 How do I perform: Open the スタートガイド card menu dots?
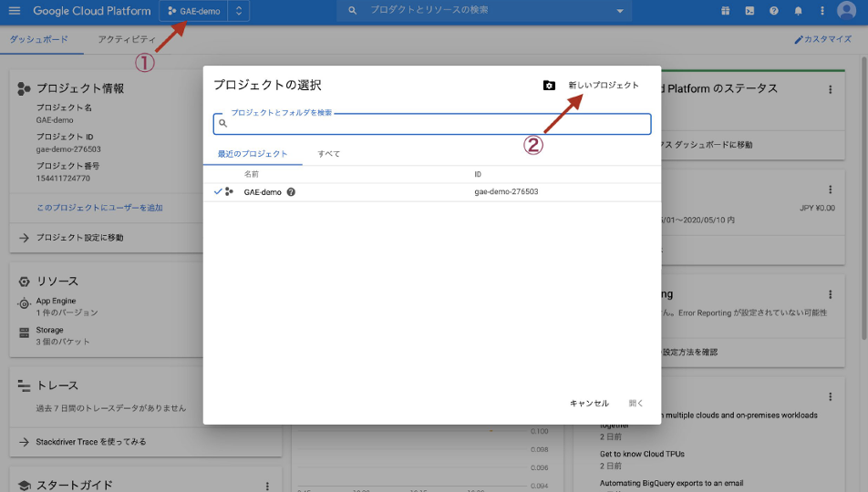267,486
